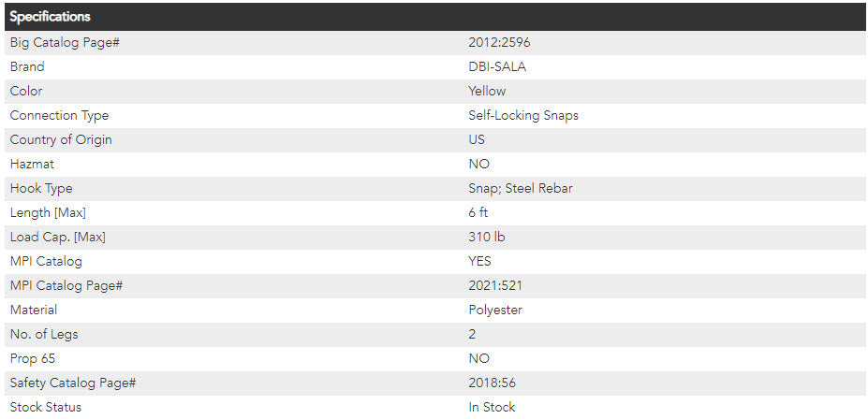The width and height of the screenshot is (868, 419).
Task: Select MPI Catalog Page# value 2021:521
Action: coord(495,285)
